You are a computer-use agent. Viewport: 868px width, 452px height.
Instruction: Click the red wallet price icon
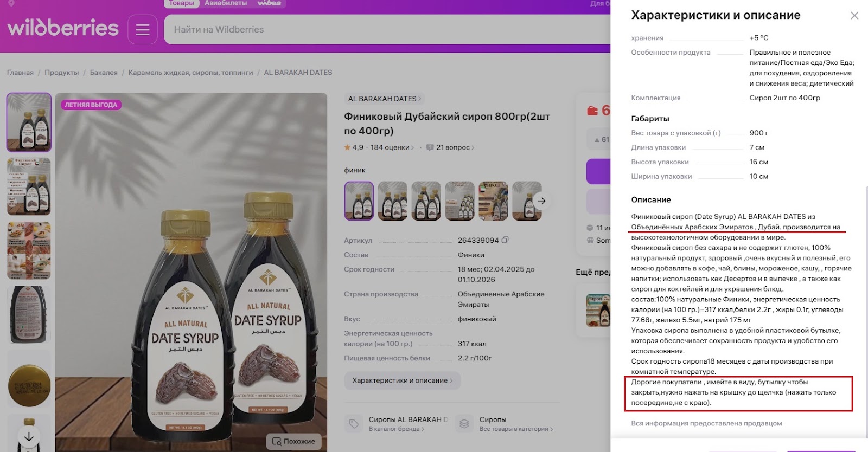(592, 111)
